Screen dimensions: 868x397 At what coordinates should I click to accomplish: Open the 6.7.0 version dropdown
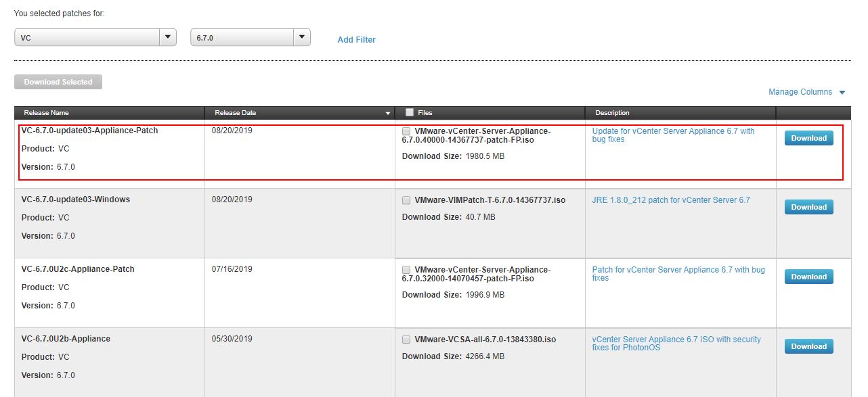point(251,38)
